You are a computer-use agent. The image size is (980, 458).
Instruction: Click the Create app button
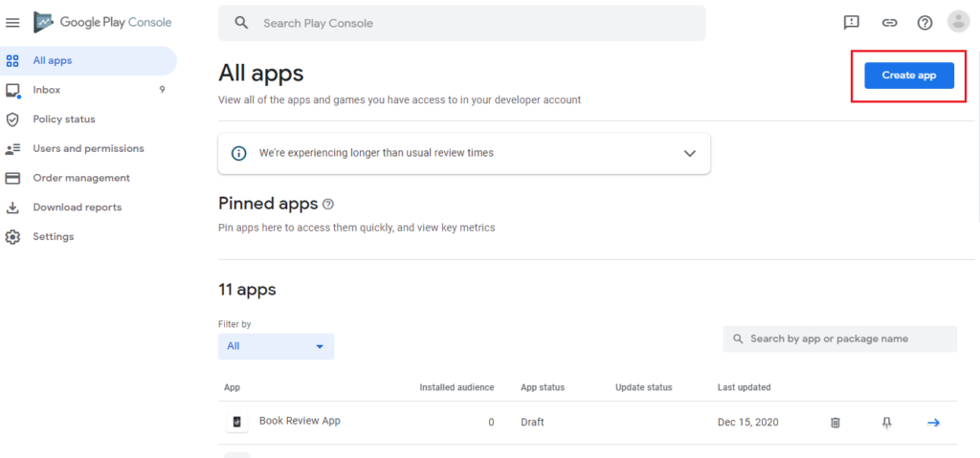909,76
